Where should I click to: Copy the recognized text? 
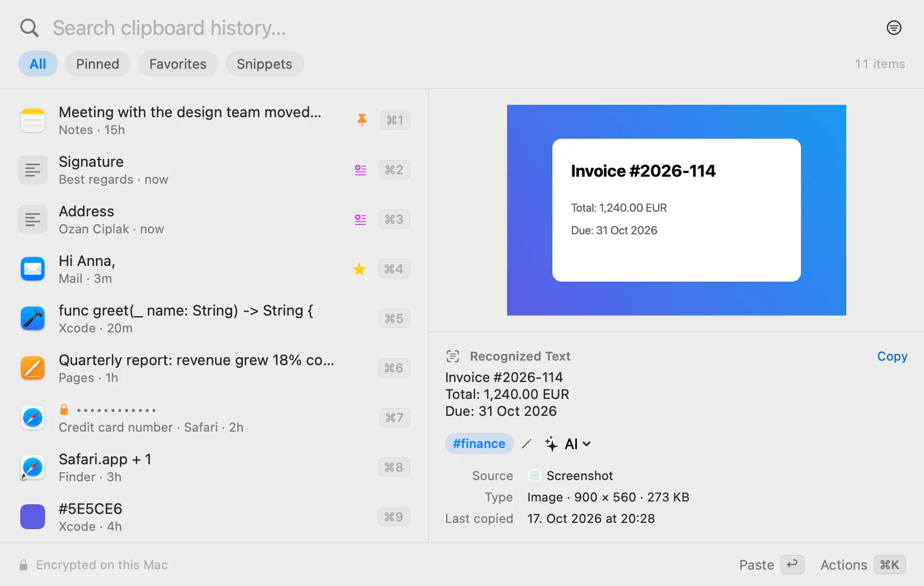(x=892, y=356)
